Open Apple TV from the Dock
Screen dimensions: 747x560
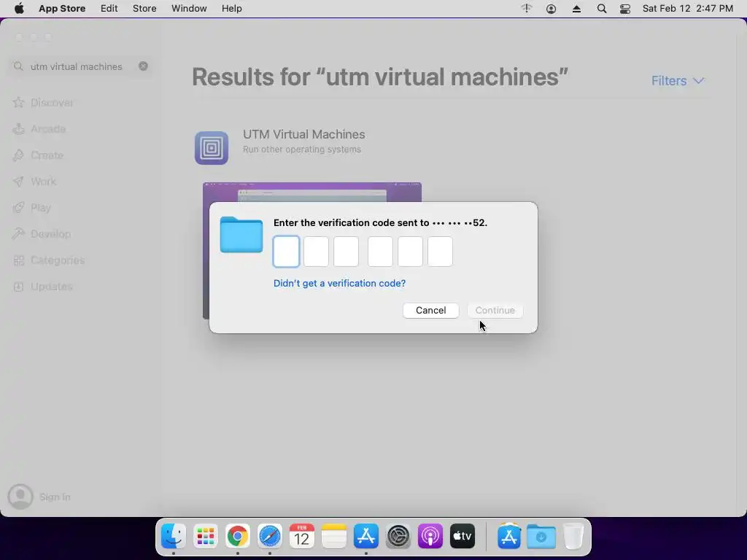462,537
